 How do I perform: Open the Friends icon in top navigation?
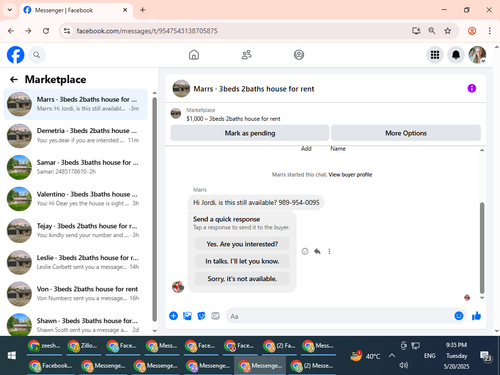[x=246, y=55]
